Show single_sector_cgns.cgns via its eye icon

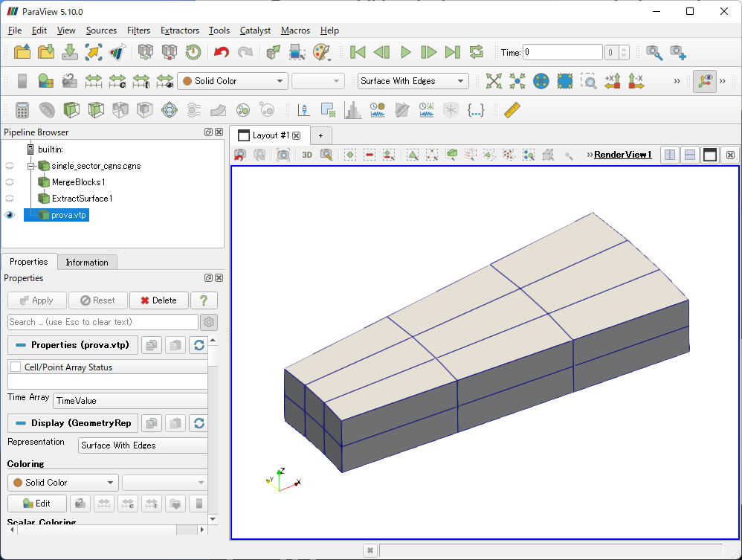coord(10,166)
